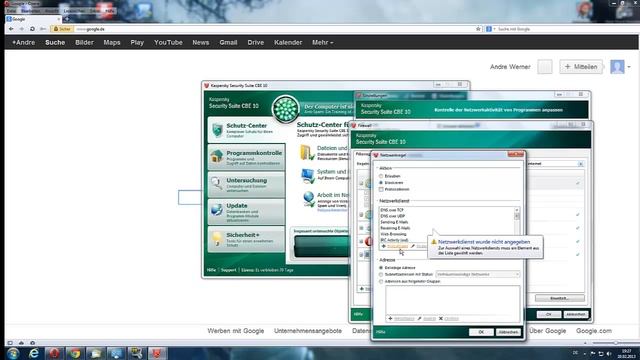
Task: Open Internet Explorer on taskbar
Action: [34, 353]
